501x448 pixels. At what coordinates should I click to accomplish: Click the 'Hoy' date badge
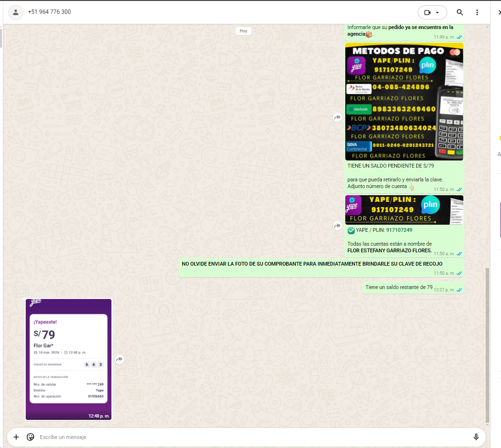pyautogui.click(x=243, y=31)
